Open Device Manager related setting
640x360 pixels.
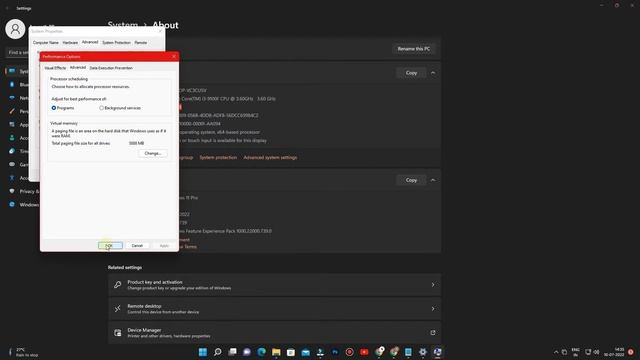[x=274, y=333]
